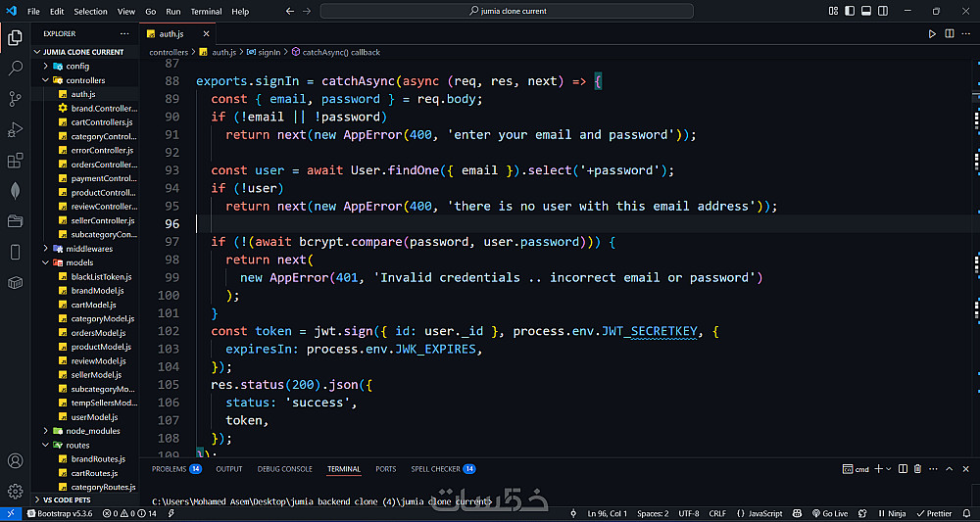Go back with the navigation arrow
The width and height of the screenshot is (980, 522).
click(x=289, y=11)
